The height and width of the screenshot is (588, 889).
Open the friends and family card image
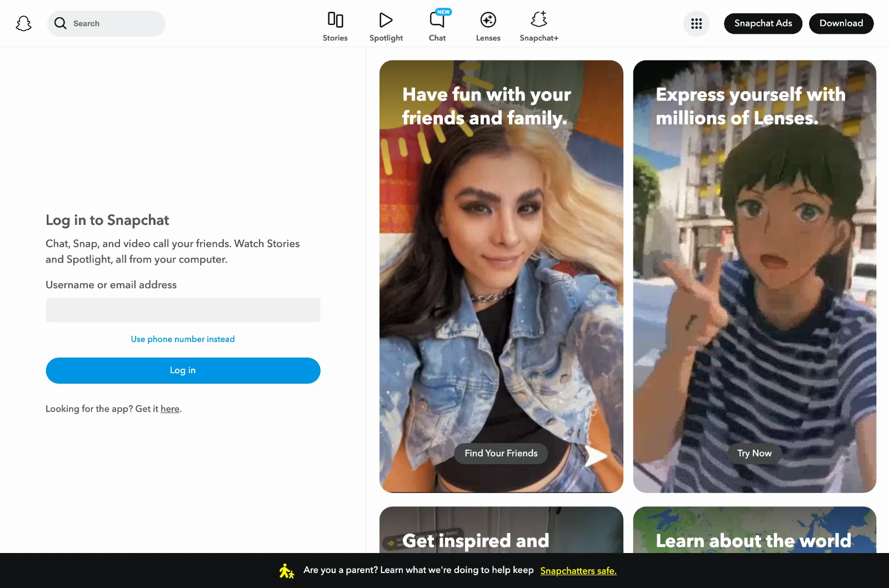[501, 276]
